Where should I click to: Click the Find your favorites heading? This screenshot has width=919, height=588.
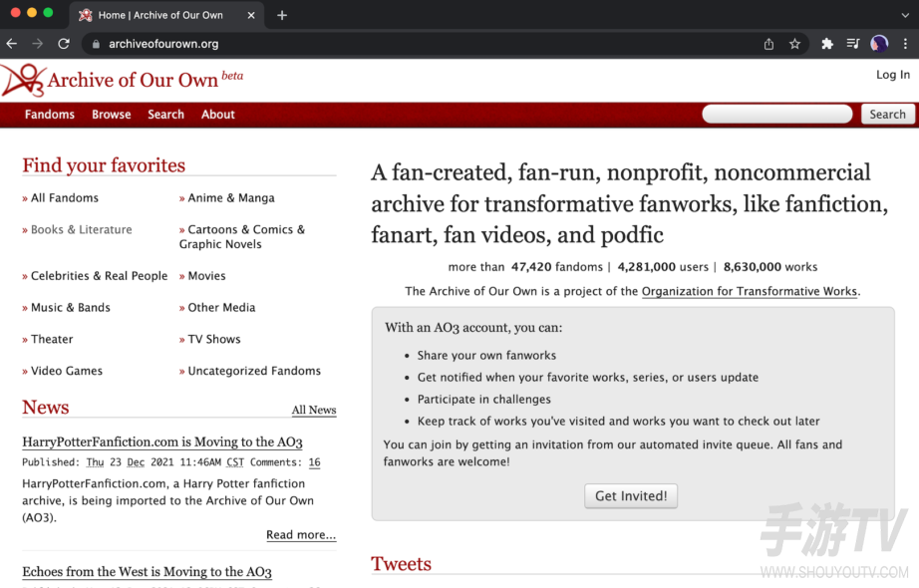tap(104, 165)
